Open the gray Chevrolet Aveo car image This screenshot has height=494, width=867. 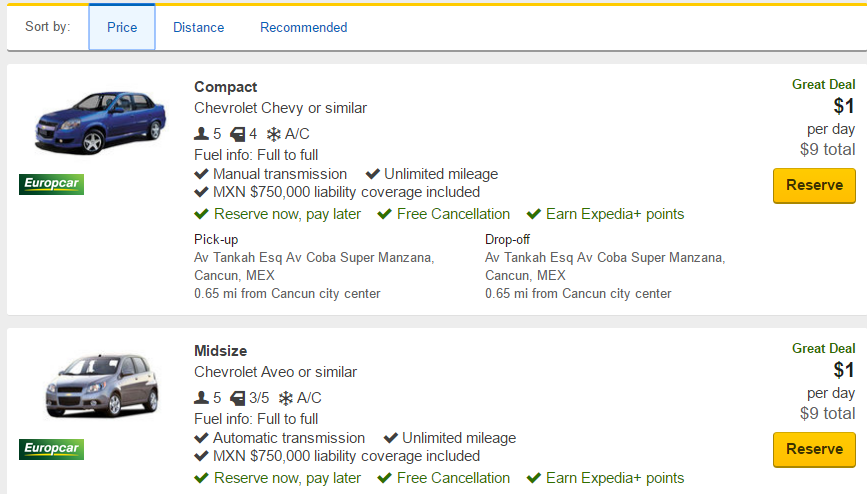(102, 386)
